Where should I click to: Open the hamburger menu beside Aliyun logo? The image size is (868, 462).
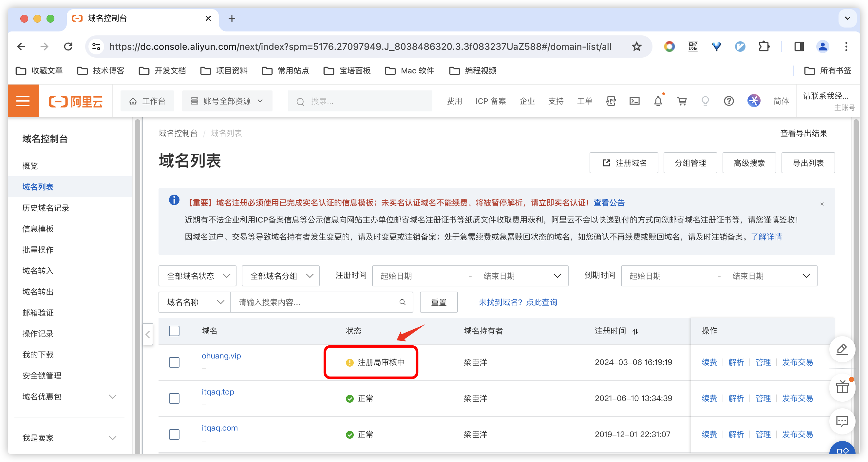(x=23, y=101)
